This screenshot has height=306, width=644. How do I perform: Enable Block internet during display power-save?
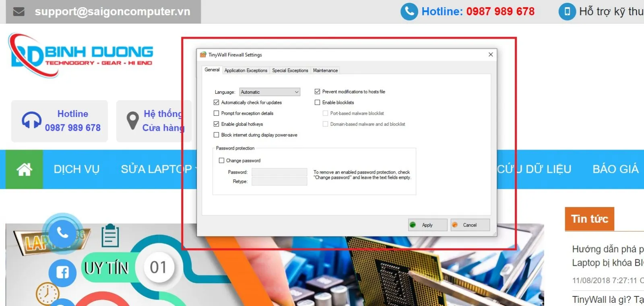217,135
